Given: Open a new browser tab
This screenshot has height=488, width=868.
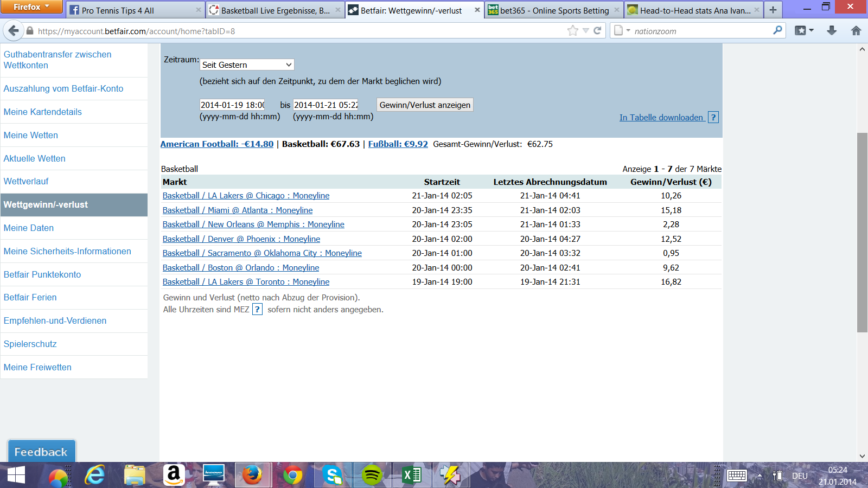Looking at the screenshot, I should coord(773,10).
